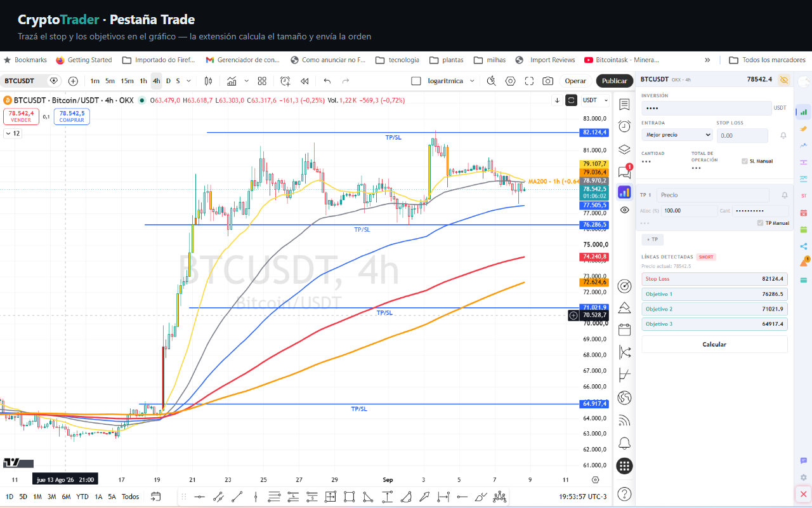Select the 15m timeframe
812x508 pixels.
(127, 81)
